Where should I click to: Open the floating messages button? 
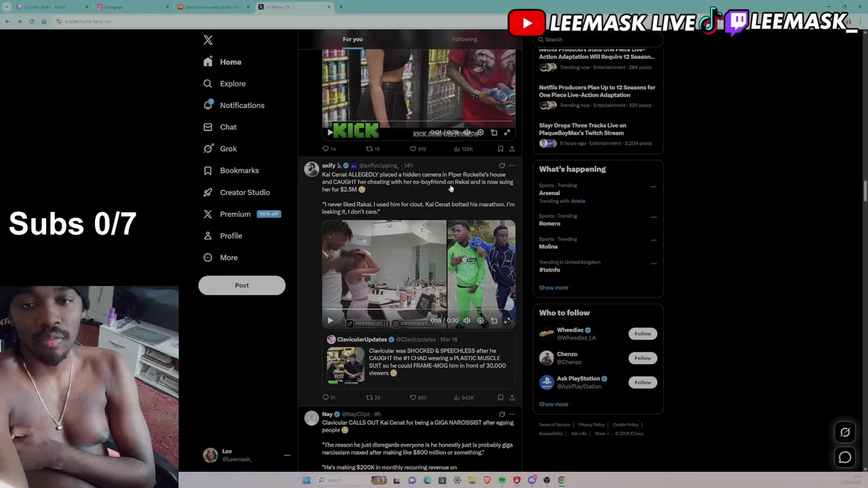click(x=845, y=457)
